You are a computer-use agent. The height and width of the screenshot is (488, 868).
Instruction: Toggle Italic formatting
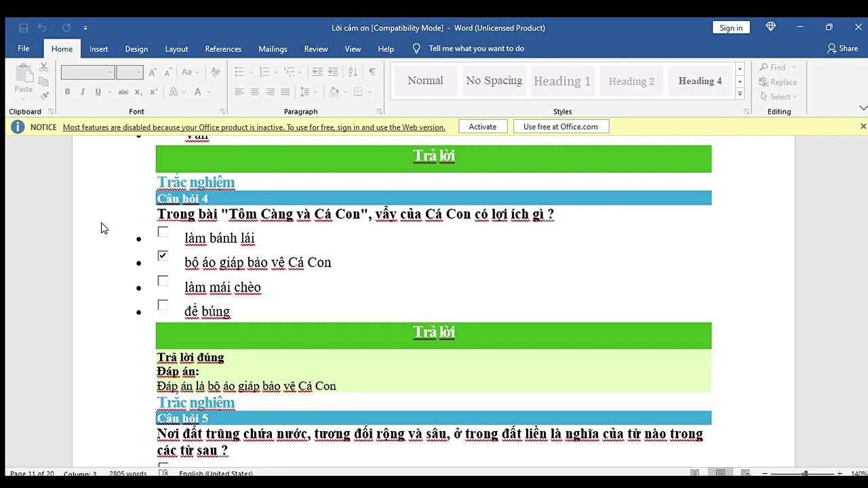pyautogui.click(x=82, y=92)
